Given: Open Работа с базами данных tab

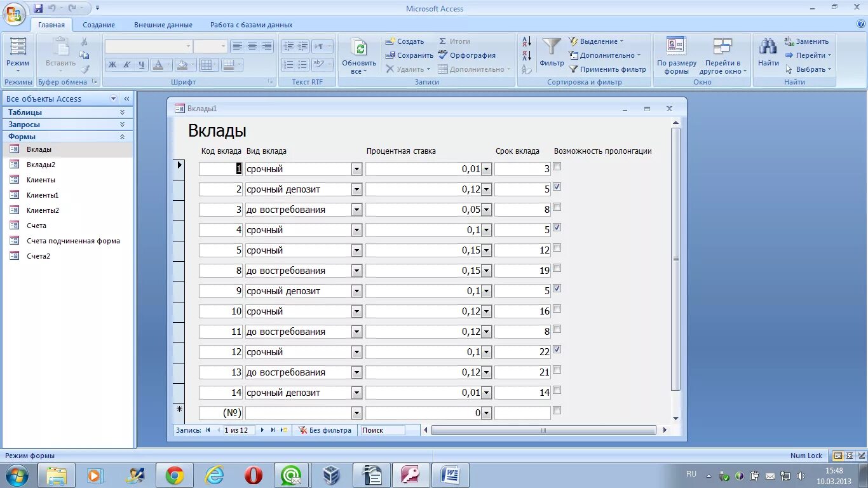Looking at the screenshot, I should click(x=252, y=25).
